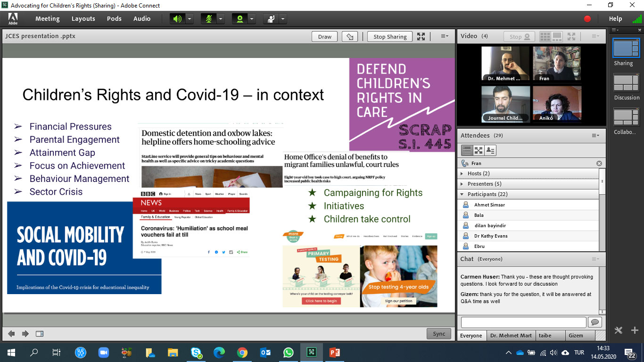Switch Attendees pod to breakout room view
644x362 pixels.
click(479, 150)
